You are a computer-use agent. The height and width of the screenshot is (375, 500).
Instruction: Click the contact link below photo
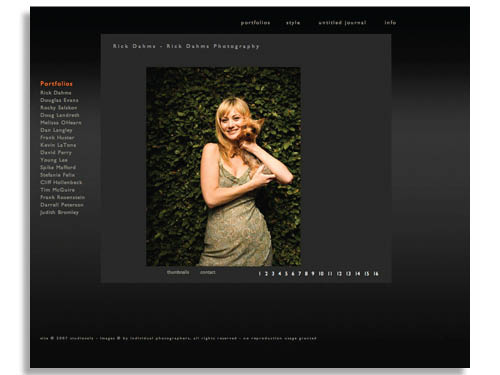pos(208,272)
